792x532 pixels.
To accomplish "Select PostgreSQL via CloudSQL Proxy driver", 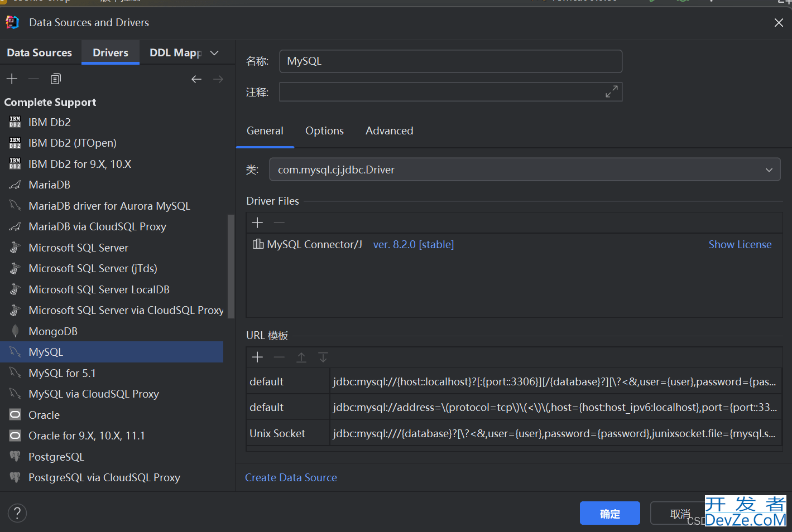I will [x=112, y=477].
